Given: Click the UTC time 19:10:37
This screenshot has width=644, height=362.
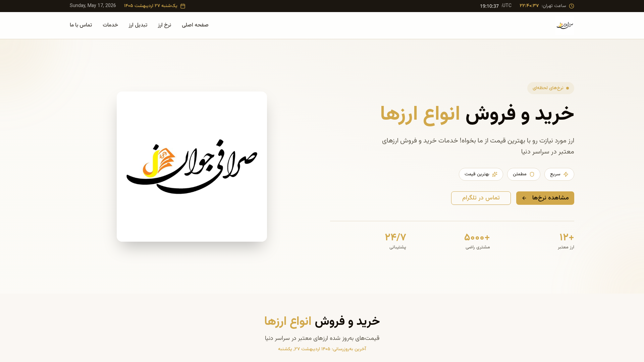Looking at the screenshot, I should (489, 6).
